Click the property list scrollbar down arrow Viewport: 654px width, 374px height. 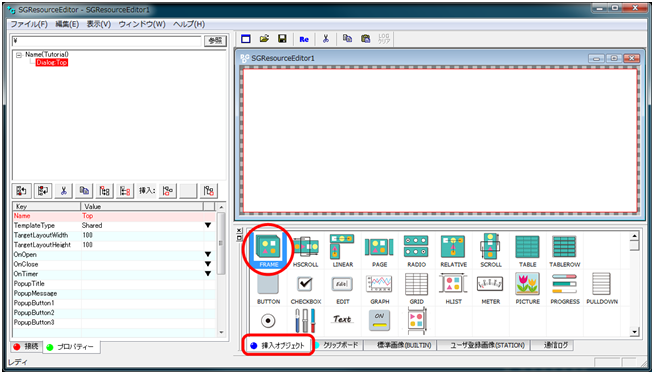coord(221,332)
